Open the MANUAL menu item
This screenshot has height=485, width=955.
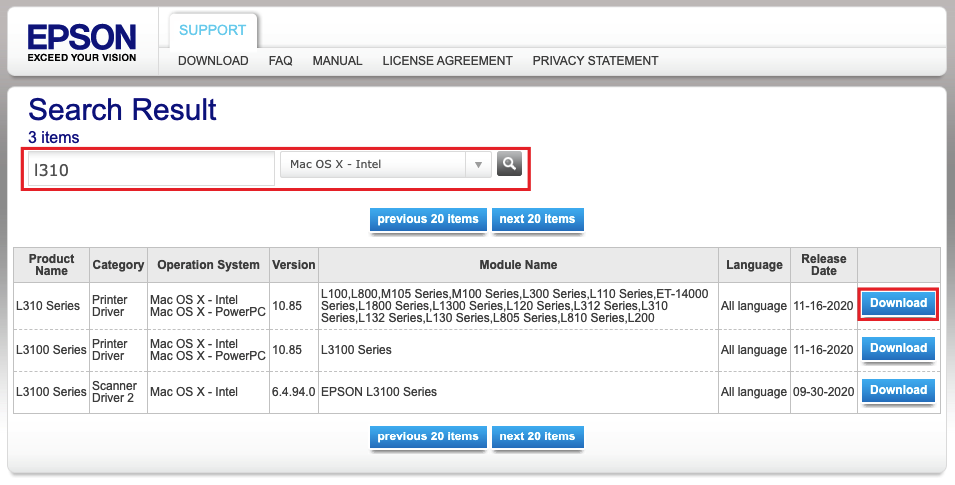[x=337, y=61]
